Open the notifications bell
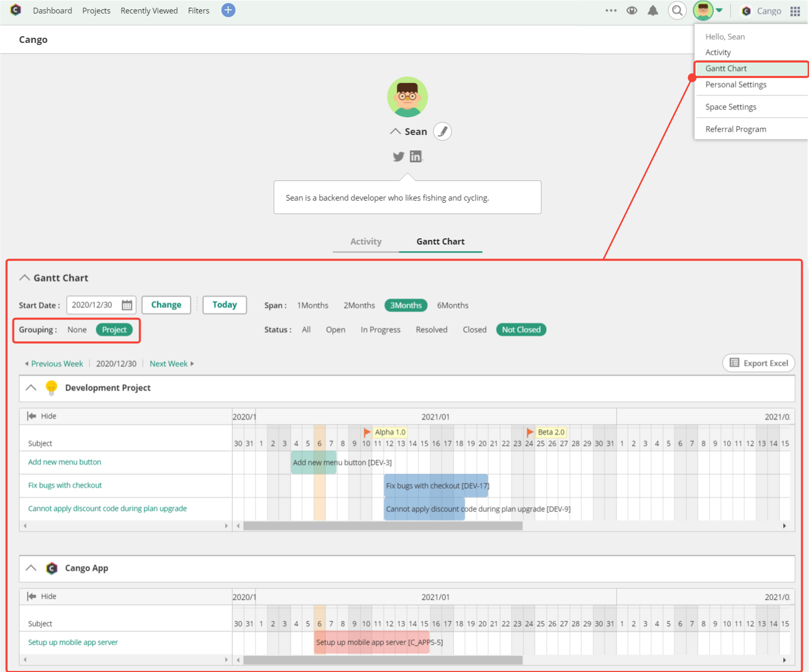 (652, 10)
